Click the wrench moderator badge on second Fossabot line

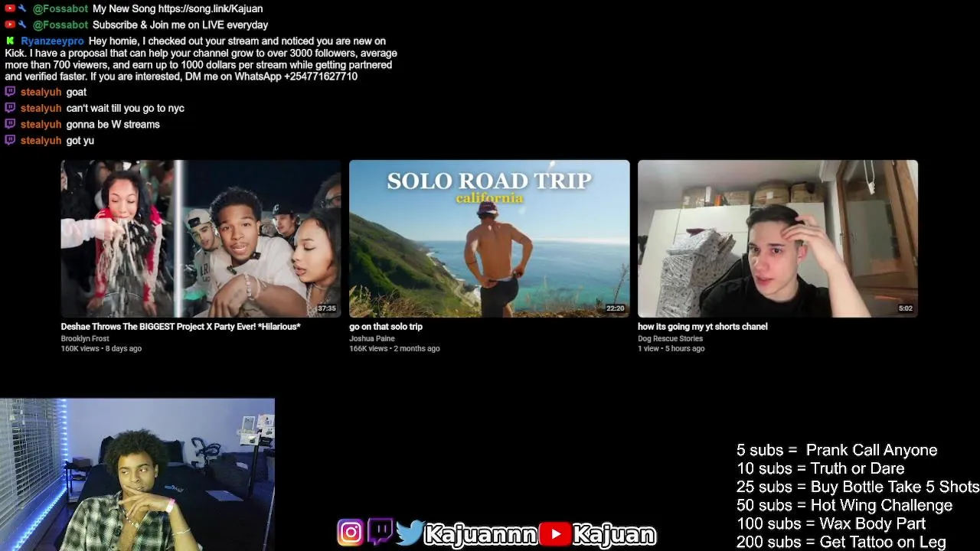pos(23,24)
